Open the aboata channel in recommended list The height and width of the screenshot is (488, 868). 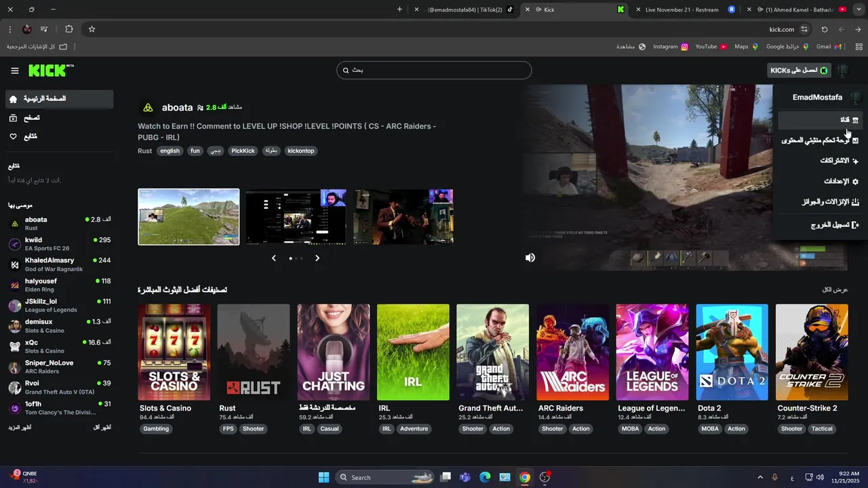[x=60, y=223]
